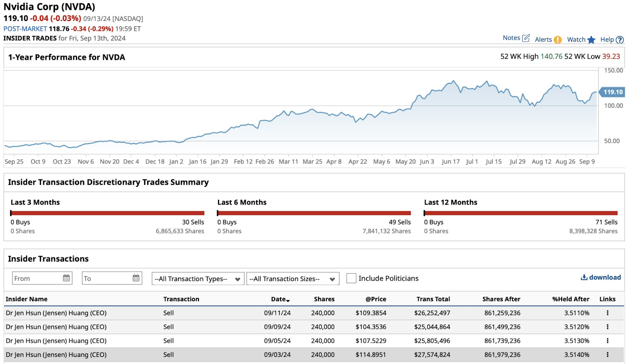The width and height of the screenshot is (633, 364).
Task: Click the 119.10 price marker on chart
Action: click(x=612, y=92)
